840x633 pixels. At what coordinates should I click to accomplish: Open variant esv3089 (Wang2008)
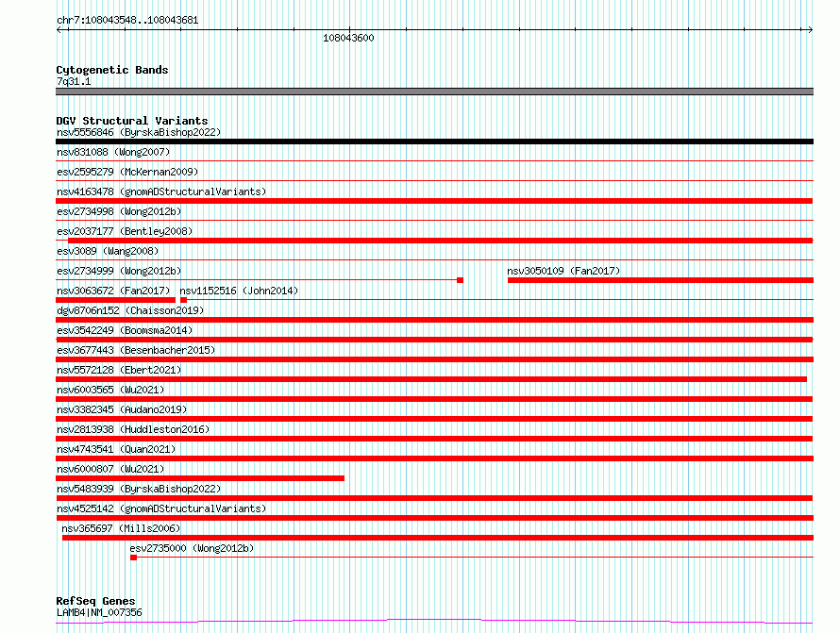(x=108, y=251)
